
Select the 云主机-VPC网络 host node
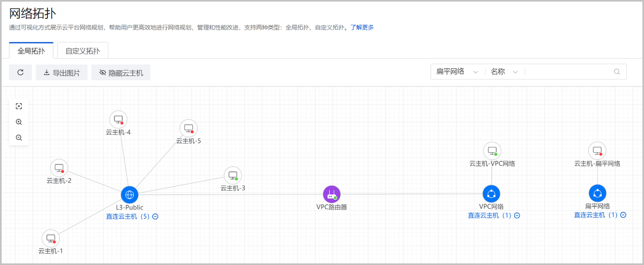(x=492, y=151)
